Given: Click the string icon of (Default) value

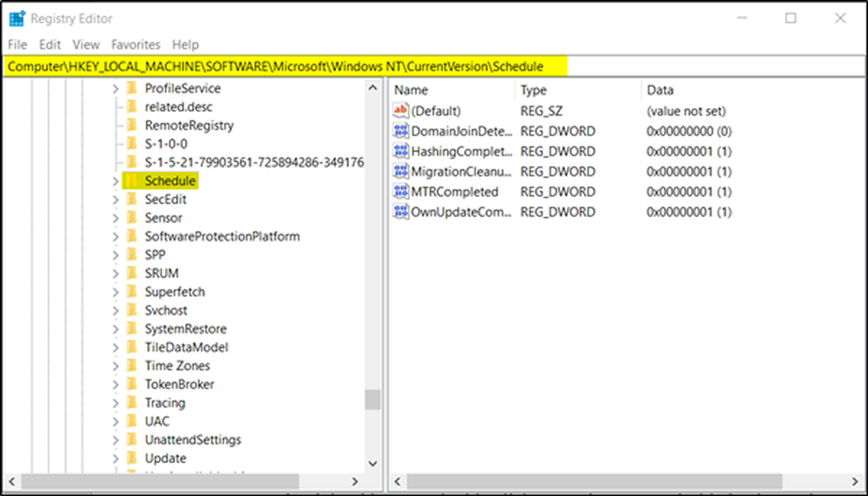Looking at the screenshot, I should [x=401, y=111].
